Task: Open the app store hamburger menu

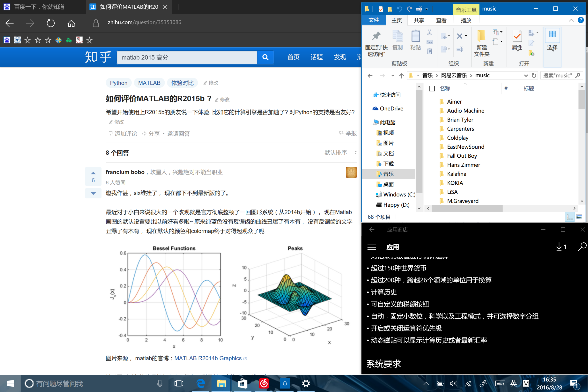Action: pyautogui.click(x=372, y=247)
